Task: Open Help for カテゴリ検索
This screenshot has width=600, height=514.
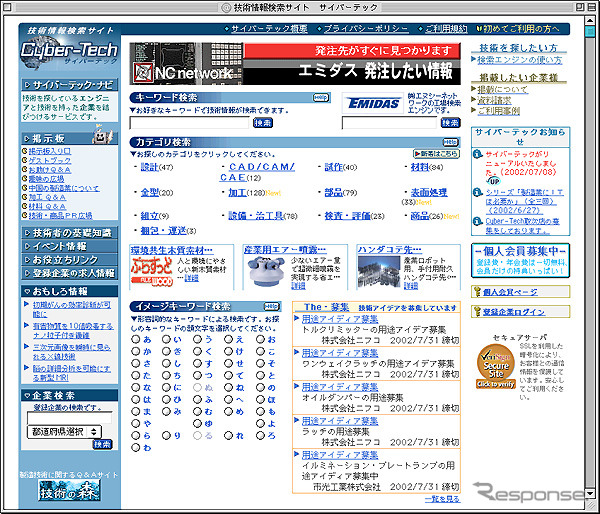Action: point(454,142)
